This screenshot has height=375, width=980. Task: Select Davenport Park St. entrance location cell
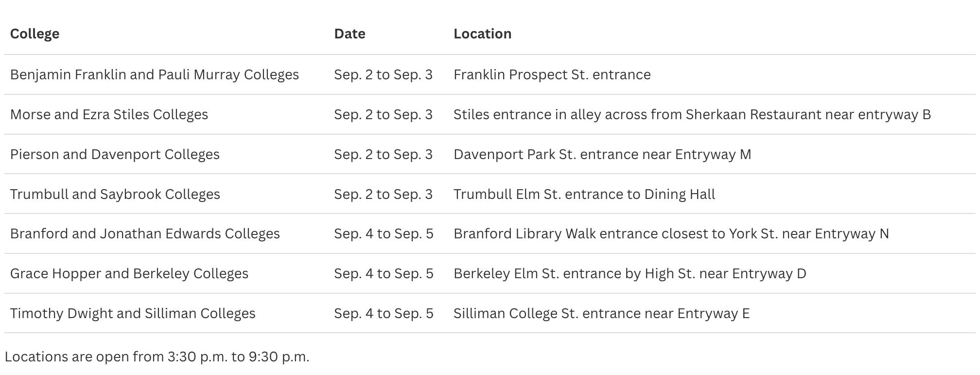click(602, 154)
